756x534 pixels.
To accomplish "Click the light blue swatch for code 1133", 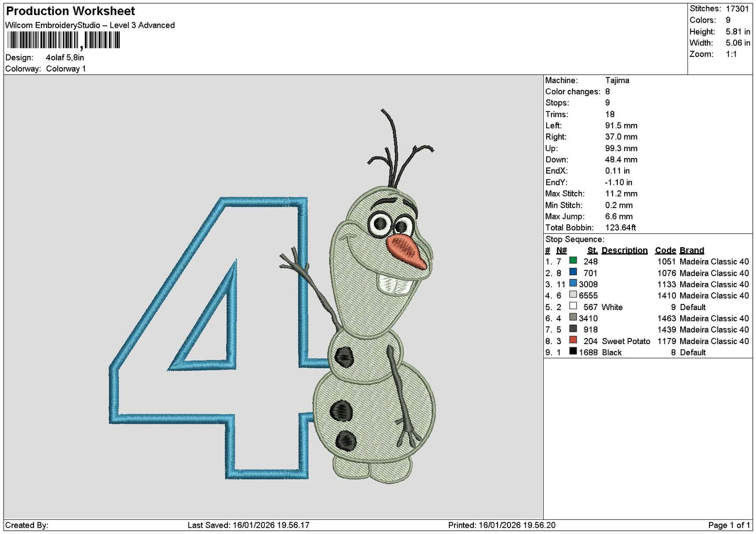I will 573,283.
